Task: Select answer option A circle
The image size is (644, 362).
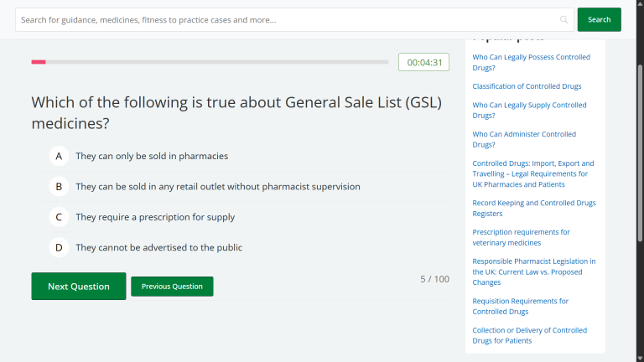Action: [x=59, y=156]
